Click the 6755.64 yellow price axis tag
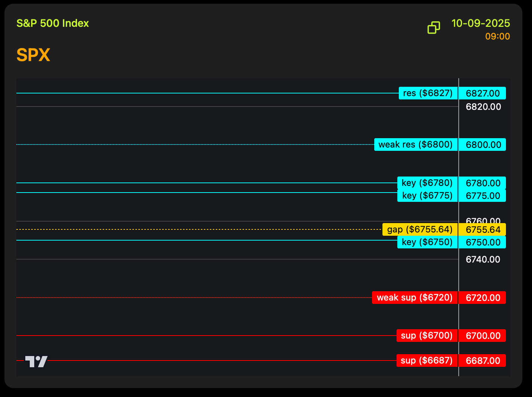 click(483, 230)
